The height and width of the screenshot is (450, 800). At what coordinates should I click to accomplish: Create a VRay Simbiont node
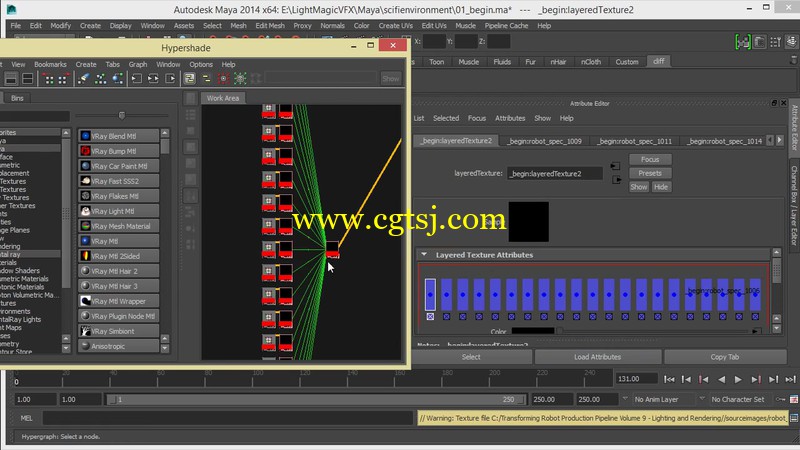(x=118, y=331)
